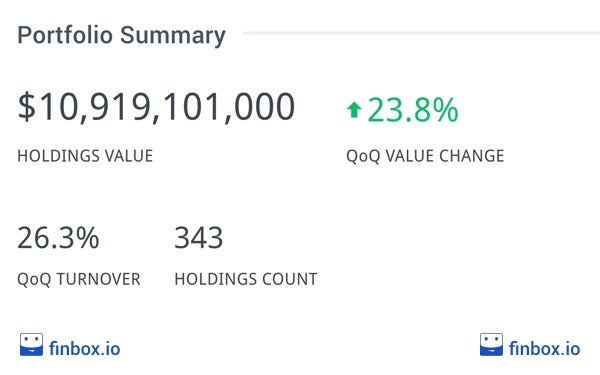Select the 23.8% value change figure
The width and height of the screenshot is (600, 375).
413,110
